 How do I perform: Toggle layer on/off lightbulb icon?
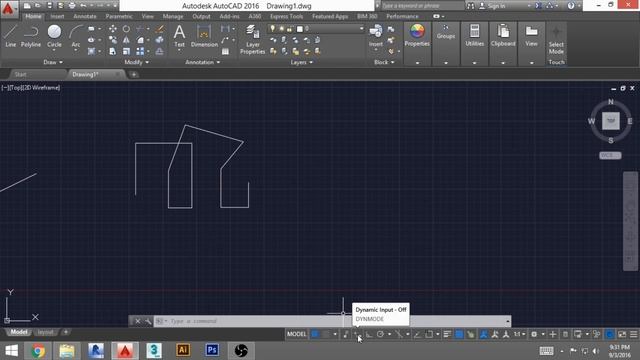coord(273,29)
